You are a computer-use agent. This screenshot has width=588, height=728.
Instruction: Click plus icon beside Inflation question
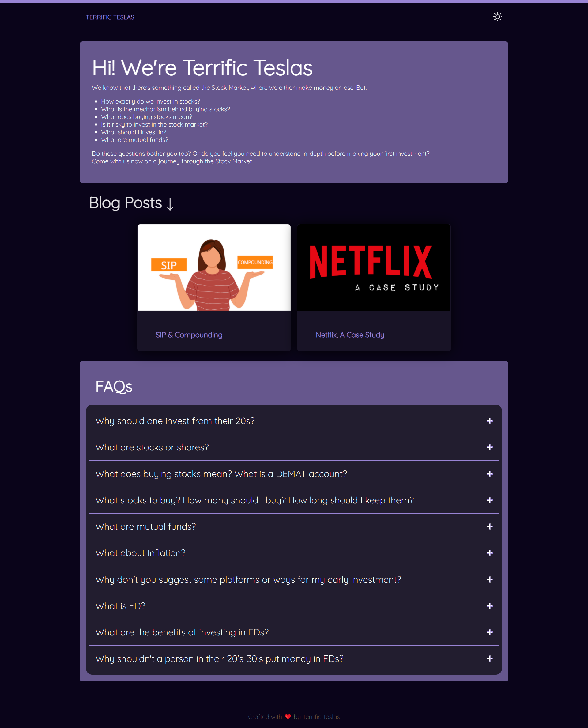[489, 553]
